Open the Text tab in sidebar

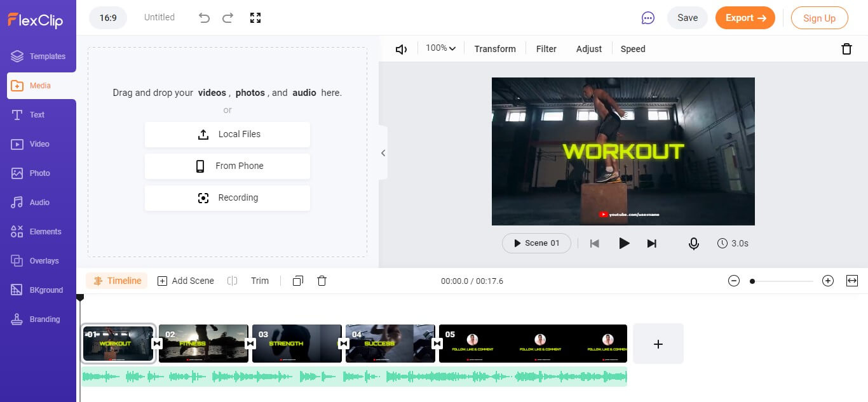coord(37,115)
